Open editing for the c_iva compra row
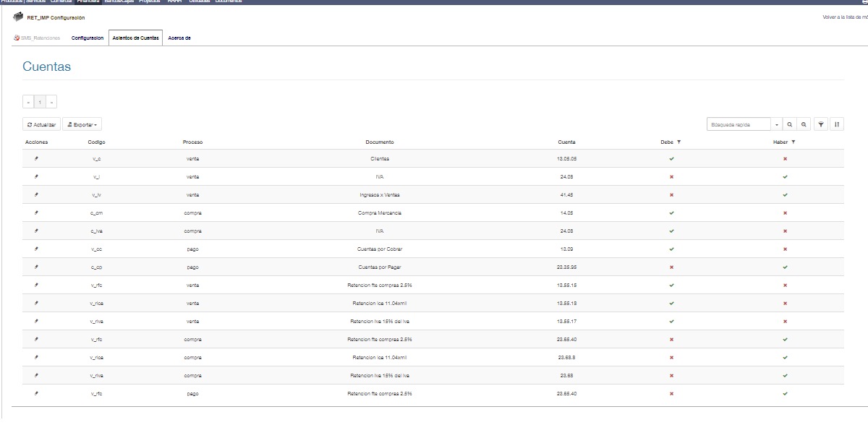Screen dimensions: 868x425 point(36,231)
